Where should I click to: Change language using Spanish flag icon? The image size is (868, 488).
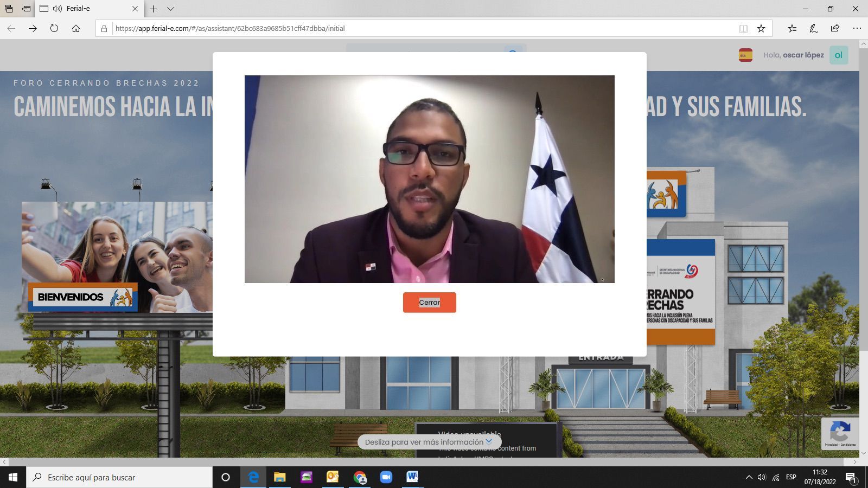coord(745,55)
